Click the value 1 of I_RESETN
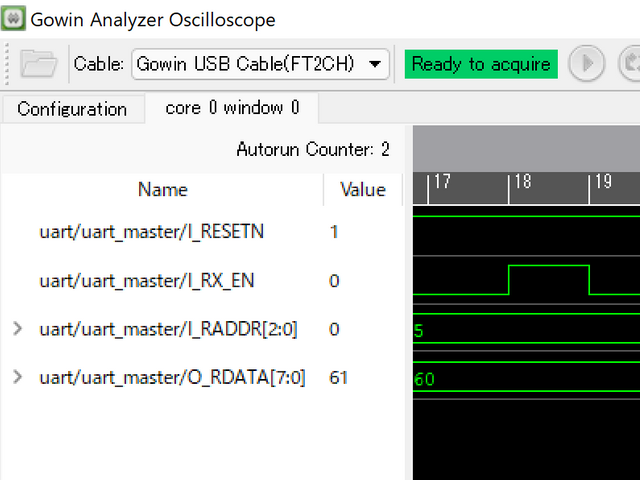Viewport: 640px width, 480px height. (x=334, y=232)
